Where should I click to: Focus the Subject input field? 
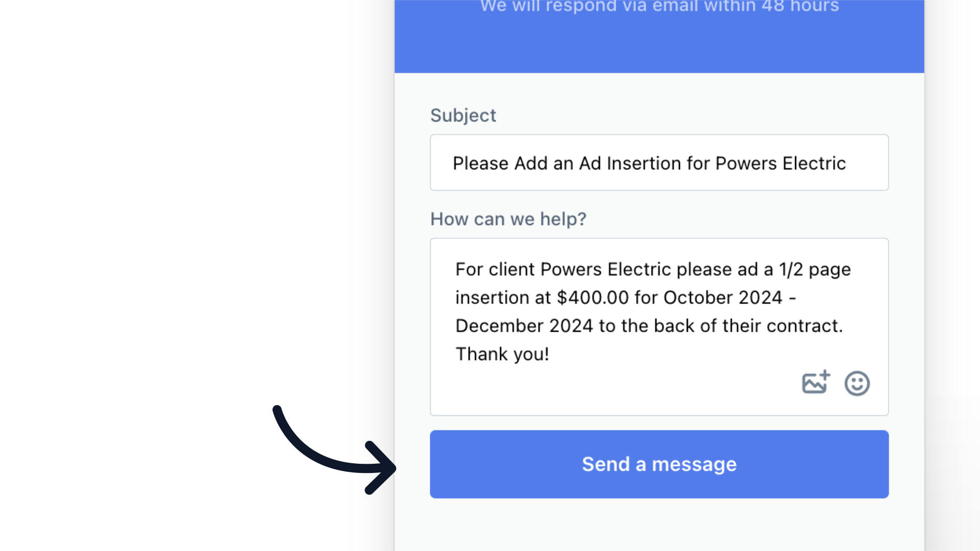pos(659,163)
